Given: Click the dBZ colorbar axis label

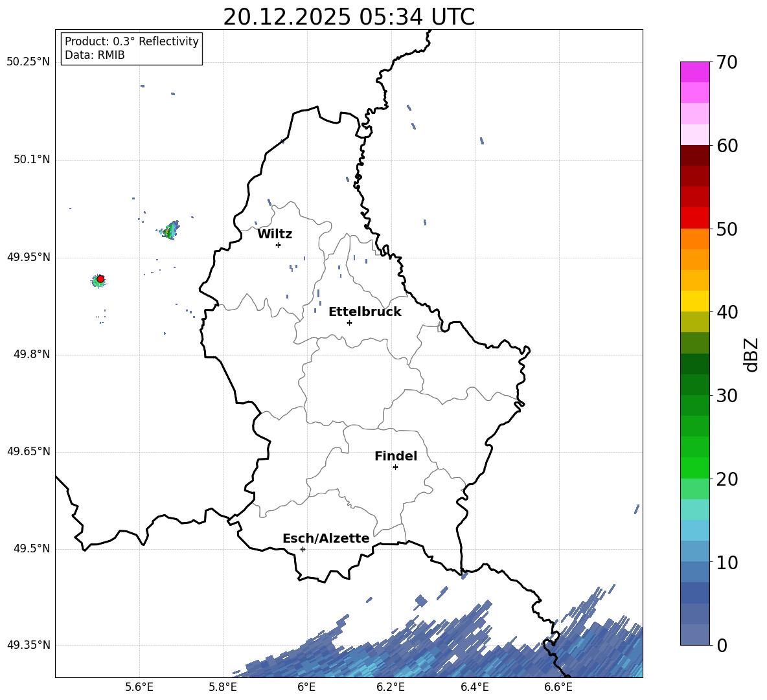Looking at the screenshot, I should (751, 354).
